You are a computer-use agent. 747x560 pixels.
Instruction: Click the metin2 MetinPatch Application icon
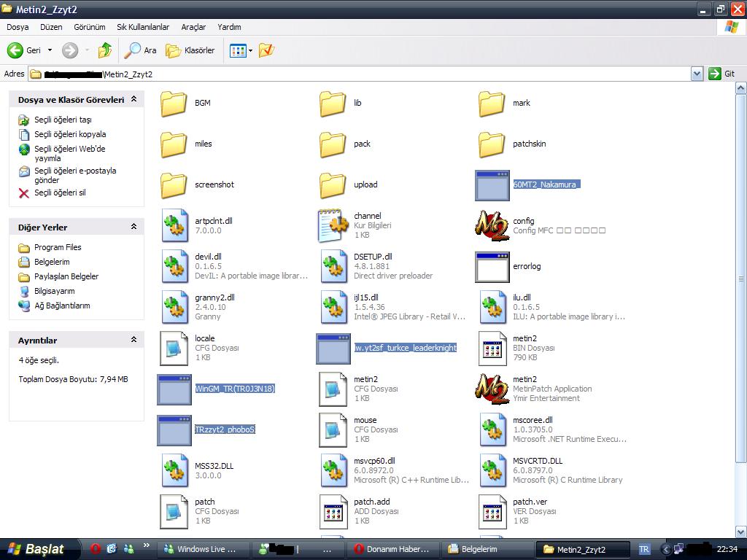[x=492, y=389]
